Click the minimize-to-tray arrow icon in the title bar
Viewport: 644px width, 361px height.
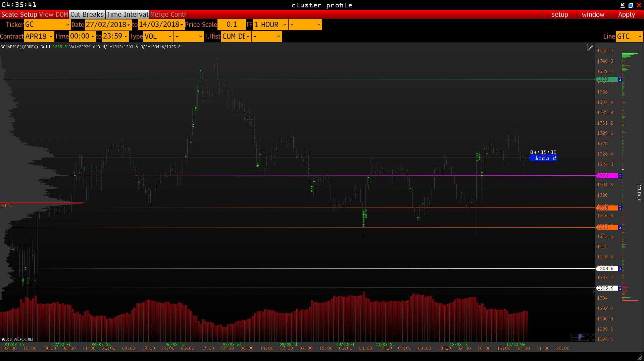coord(623,5)
